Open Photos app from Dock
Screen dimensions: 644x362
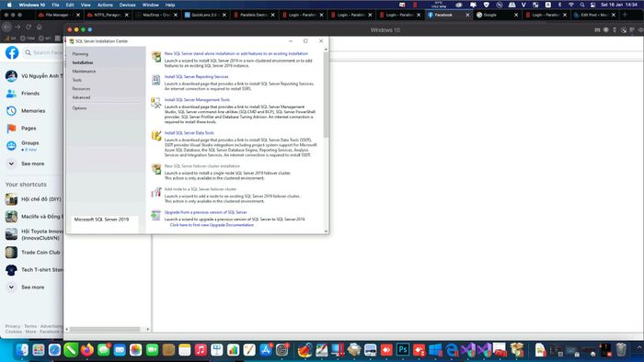[x=135, y=350]
